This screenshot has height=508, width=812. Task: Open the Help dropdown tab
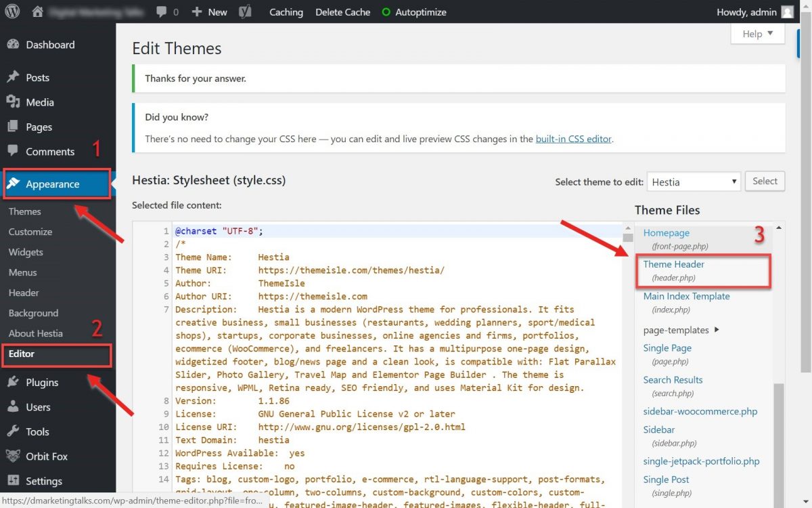[x=758, y=34]
